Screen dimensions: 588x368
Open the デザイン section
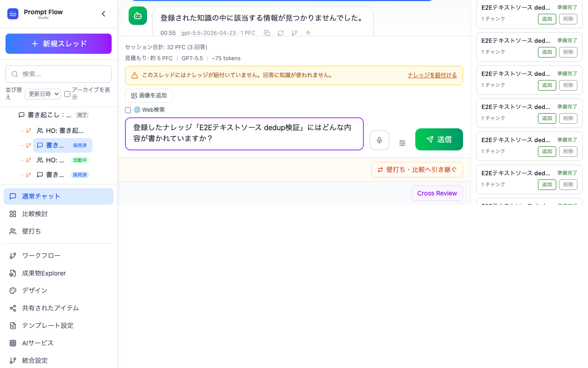point(58,291)
